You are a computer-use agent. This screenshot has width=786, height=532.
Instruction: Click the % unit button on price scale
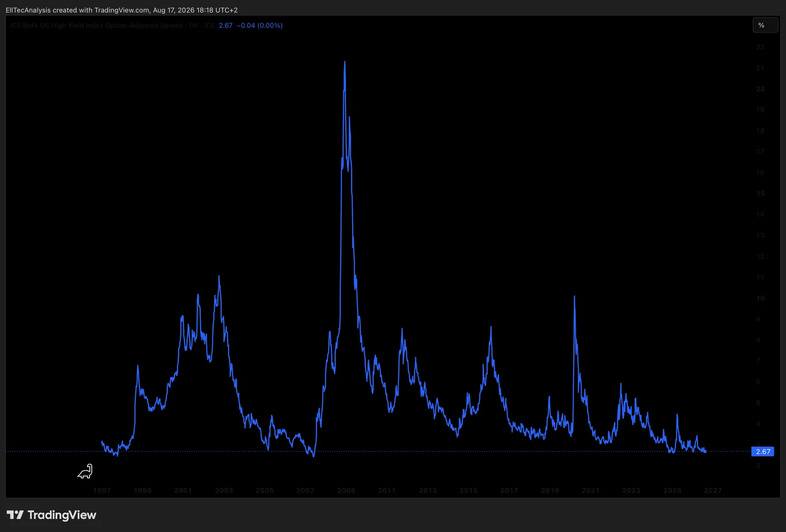coord(765,25)
